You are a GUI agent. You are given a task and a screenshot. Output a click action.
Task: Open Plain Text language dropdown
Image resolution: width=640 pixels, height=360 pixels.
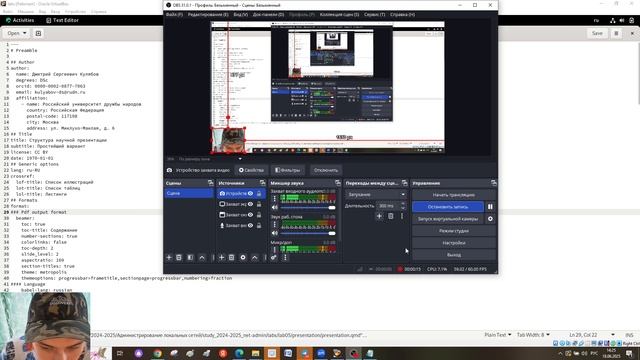[x=498, y=335]
